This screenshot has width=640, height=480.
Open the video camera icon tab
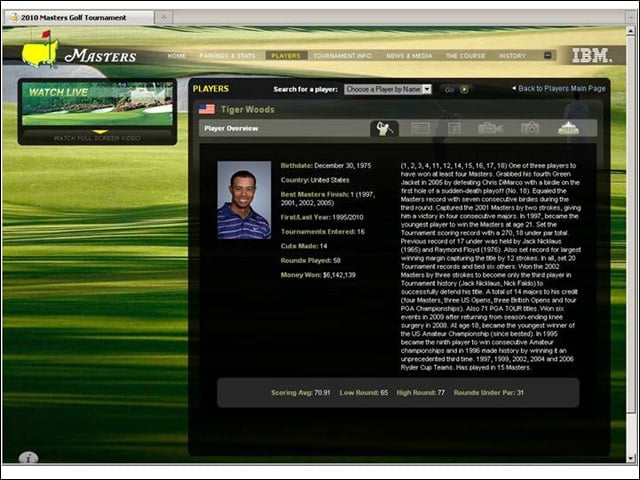(x=490, y=129)
